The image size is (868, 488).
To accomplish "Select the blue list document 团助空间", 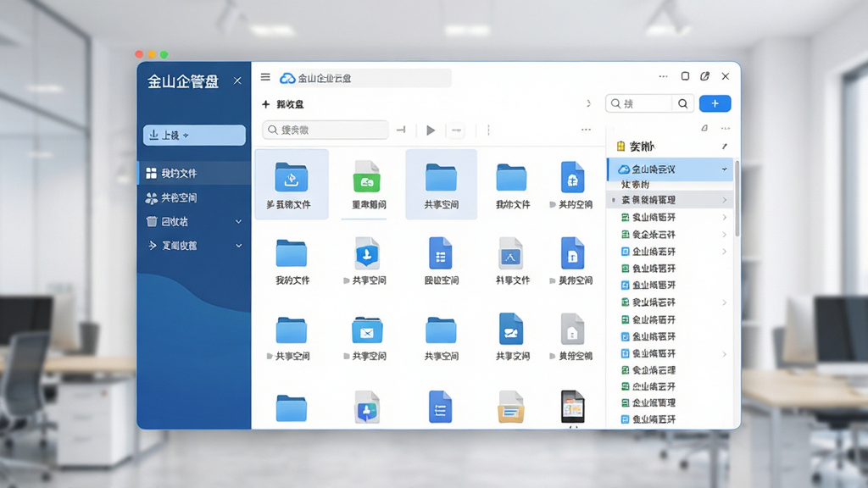I will (441, 260).
